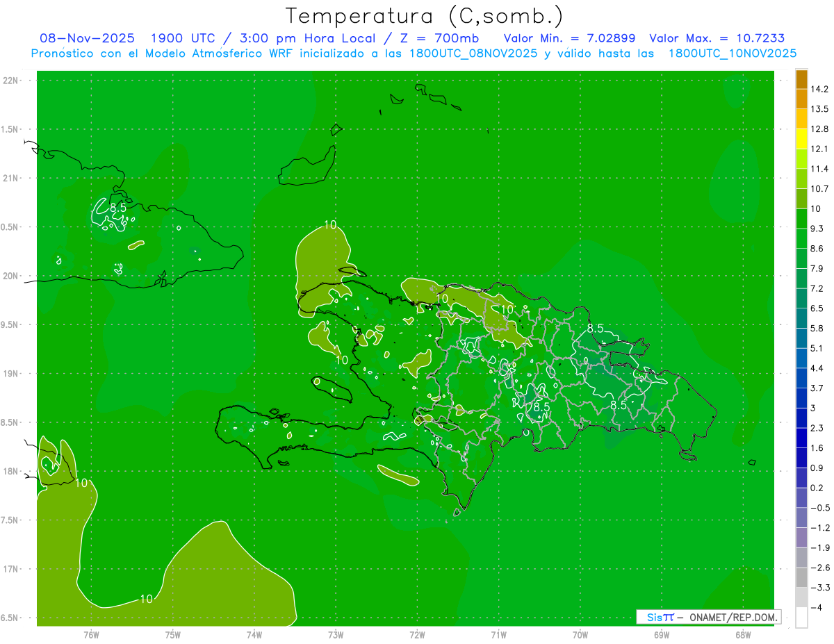Image resolution: width=834 pixels, height=644 pixels.
Task: Pick the white bottom colorbar segment
Action: coord(801,618)
